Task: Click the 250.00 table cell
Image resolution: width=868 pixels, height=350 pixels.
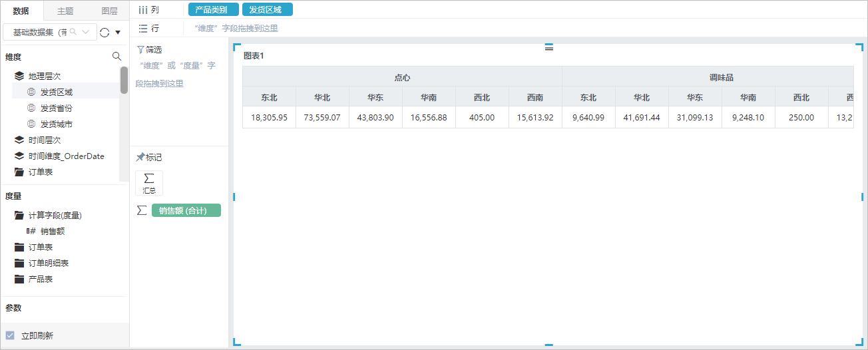Action: (801, 117)
